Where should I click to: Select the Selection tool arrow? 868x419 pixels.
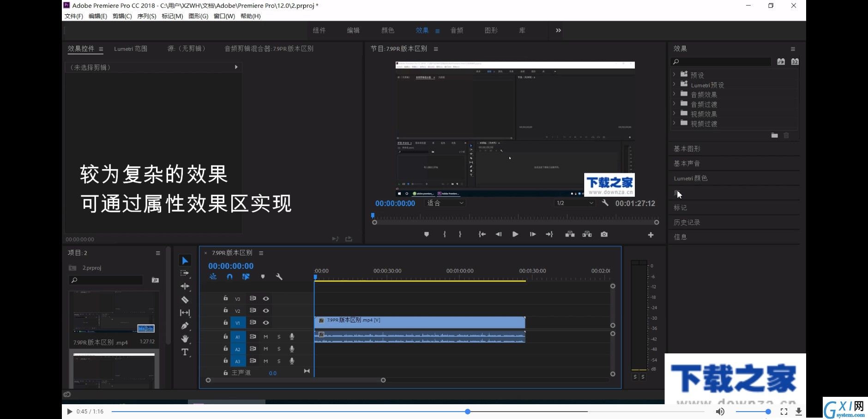coord(185,261)
